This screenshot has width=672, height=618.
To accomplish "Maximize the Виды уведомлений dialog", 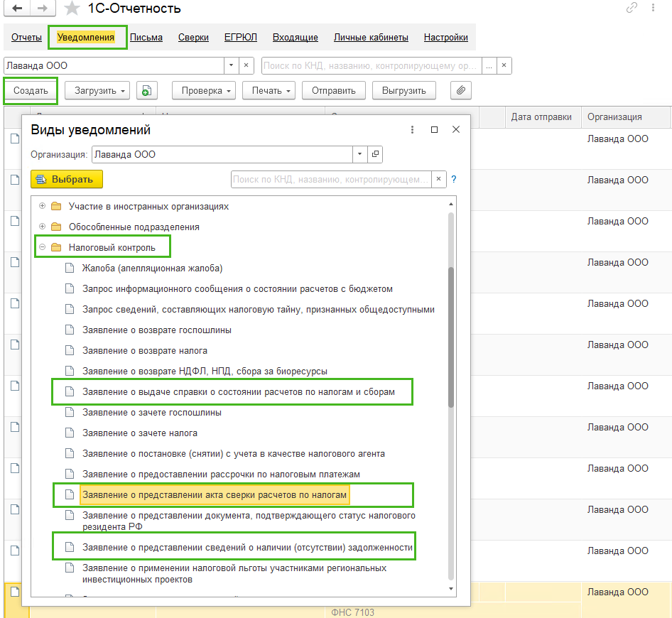I will (x=434, y=129).
